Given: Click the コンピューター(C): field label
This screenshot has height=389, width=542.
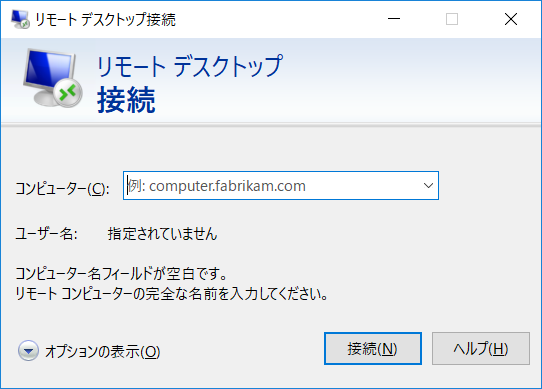Looking at the screenshot, I should (x=63, y=188).
